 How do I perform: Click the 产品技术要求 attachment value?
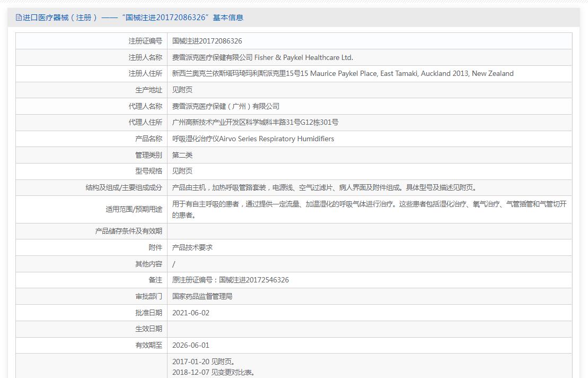(x=192, y=247)
